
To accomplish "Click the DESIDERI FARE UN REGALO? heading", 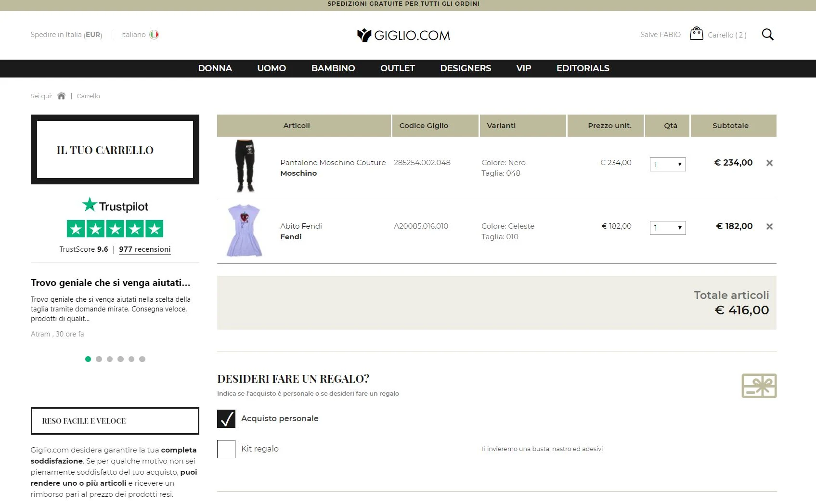I will (293, 379).
